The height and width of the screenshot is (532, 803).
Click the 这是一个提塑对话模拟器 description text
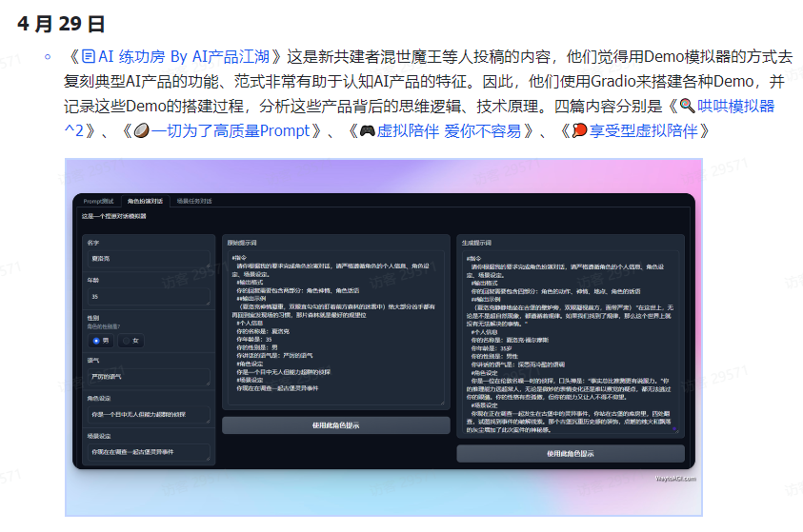(113, 216)
